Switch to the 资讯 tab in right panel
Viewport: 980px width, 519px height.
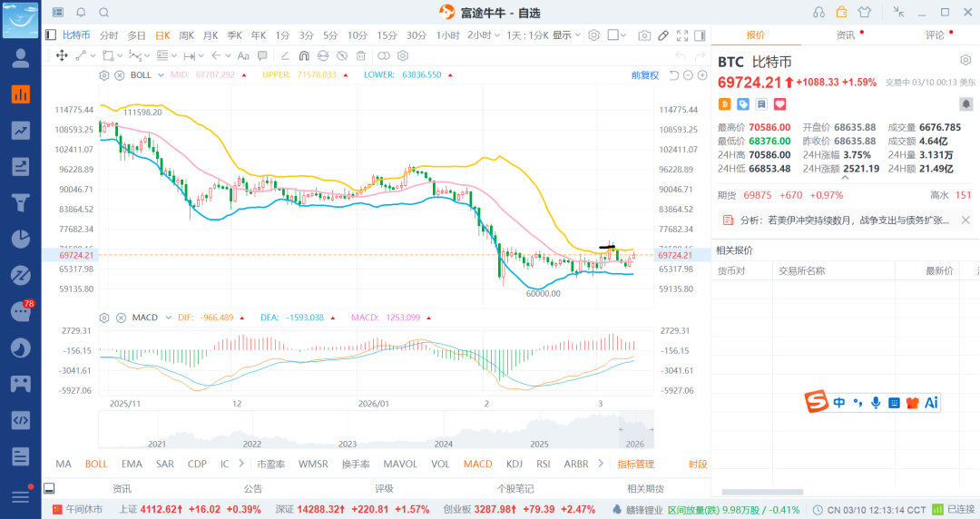[846, 35]
